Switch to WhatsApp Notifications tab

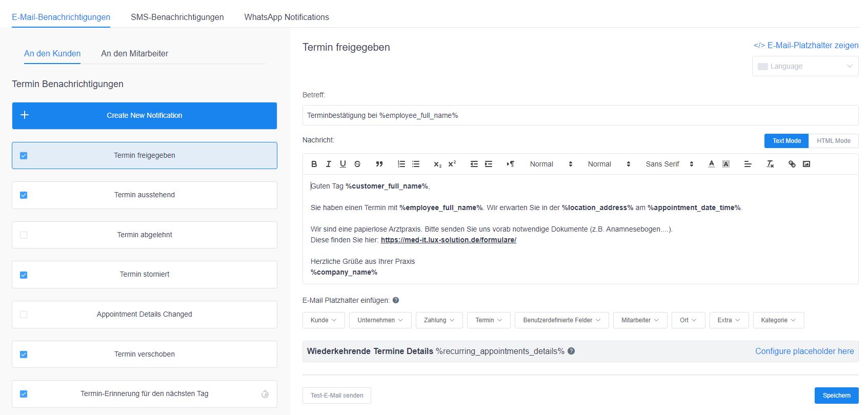[x=287, y=17]
